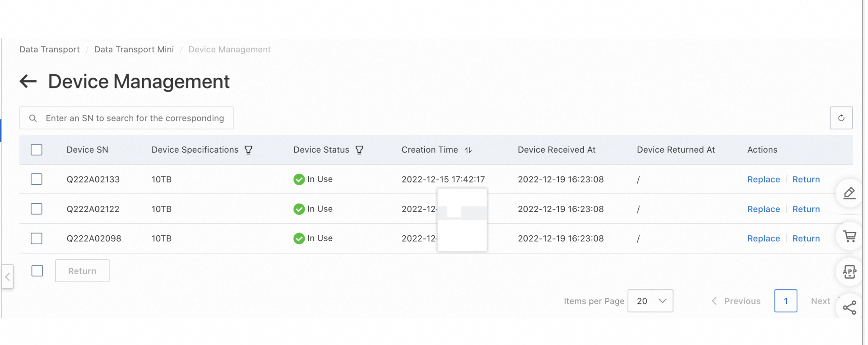Click Return for device Q222A02098
The height and width of the screenshot is (345, 868).
pyautogui.click(x=806, y=238)
